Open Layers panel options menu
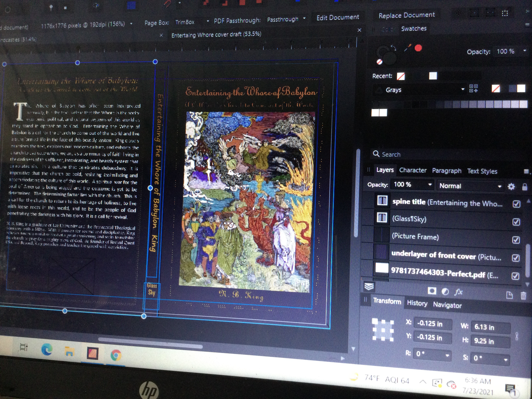This screenshot has height=399, width=532. [526, 171]
